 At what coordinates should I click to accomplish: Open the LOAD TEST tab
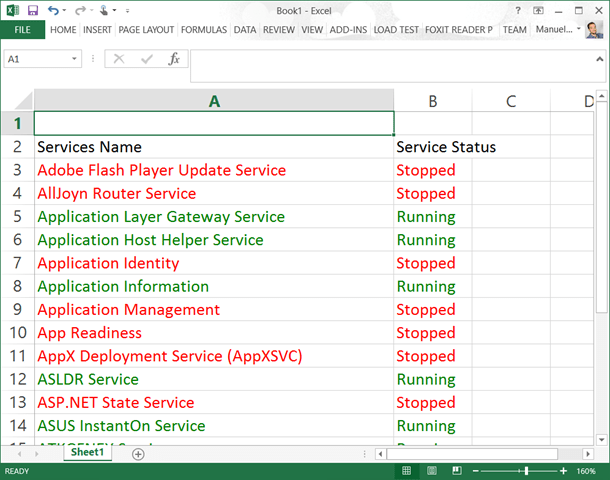396,30
